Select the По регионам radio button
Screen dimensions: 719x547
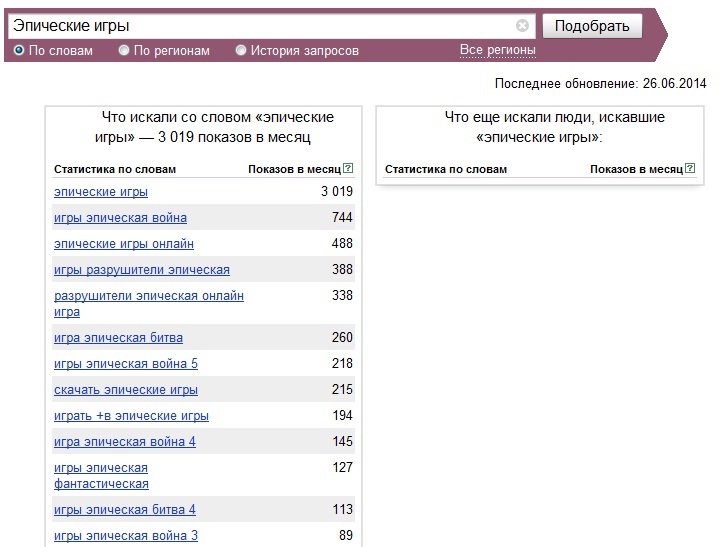pyautogui.click(x=124, y=50)
